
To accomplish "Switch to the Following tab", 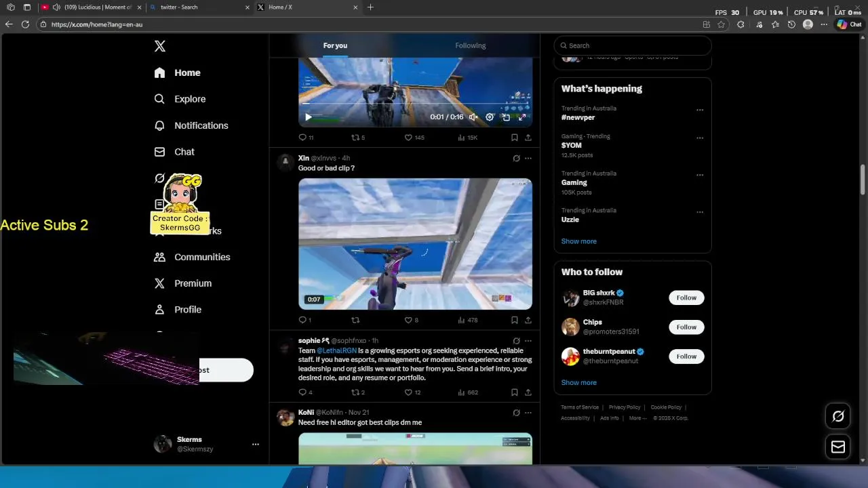I will 471,45.
